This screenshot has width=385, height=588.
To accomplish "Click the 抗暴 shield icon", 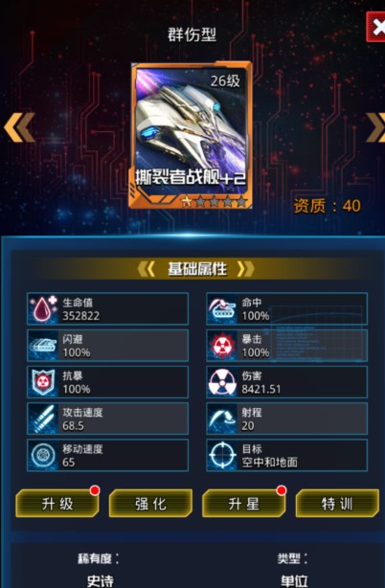I will (x=43, y=382).
